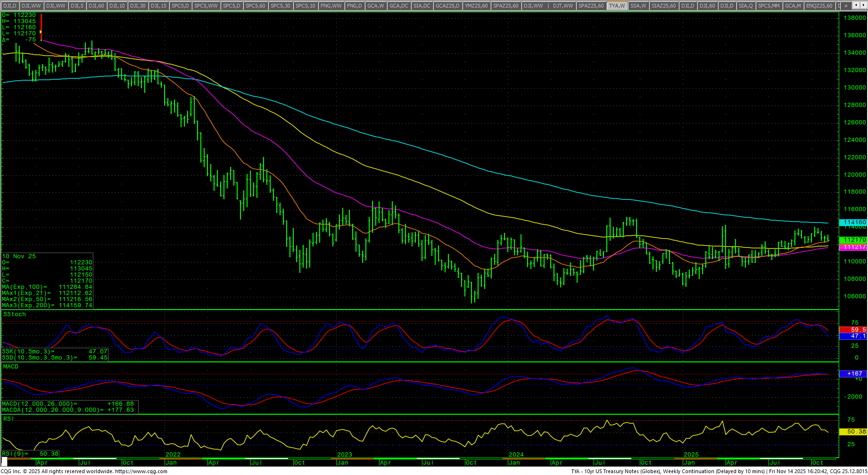868x475 pixels.
Task: Switch to the YMZ25,60 tab
Action: 476,6
